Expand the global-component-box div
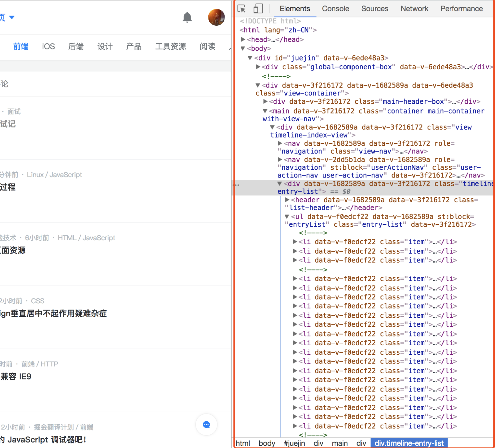The image size is (495, 448). point(258,67)
